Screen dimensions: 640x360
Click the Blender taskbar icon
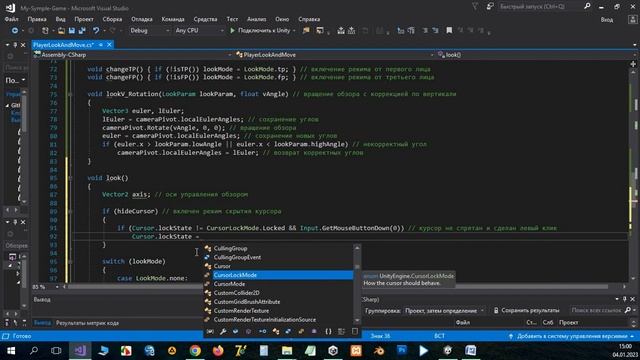379,351
